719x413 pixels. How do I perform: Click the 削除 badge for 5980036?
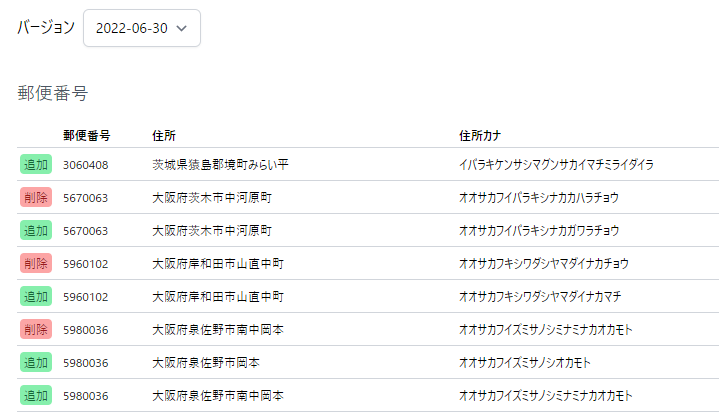pos(36,330)
